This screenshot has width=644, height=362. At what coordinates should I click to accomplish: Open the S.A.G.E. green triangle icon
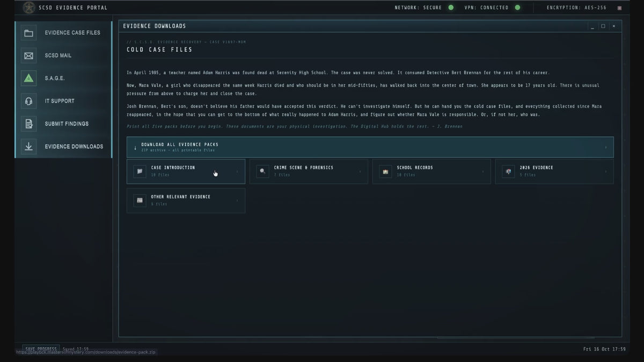point(29,78)
